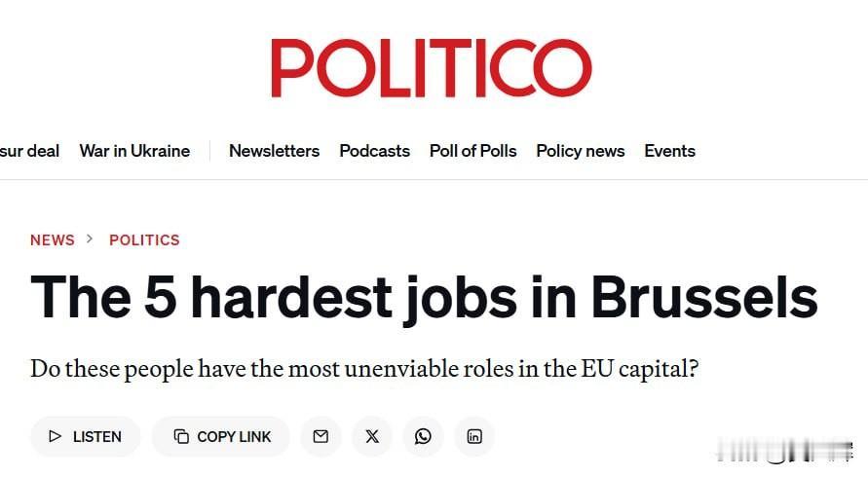This screenshot has height=477, width=868.
Task: Navigate to the Events page
Action: [669, 151]
